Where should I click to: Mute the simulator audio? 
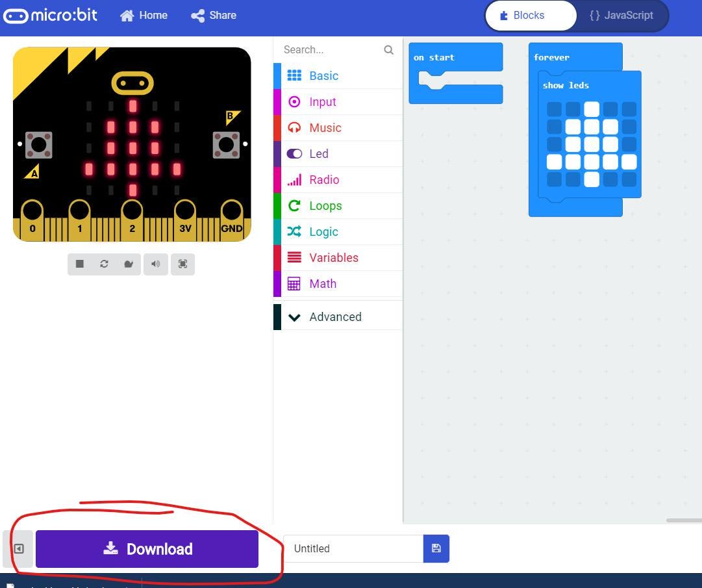pyautogui.click(x=156, y=264)
